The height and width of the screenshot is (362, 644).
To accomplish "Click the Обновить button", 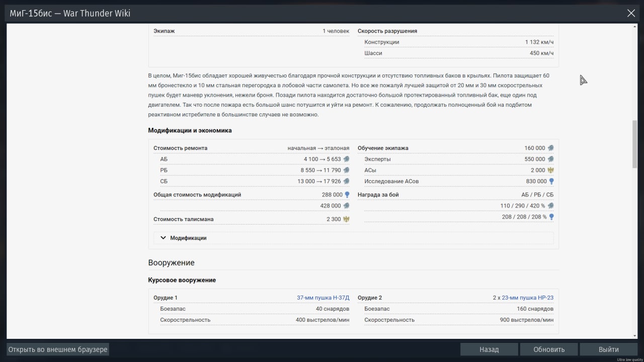I will [549, 349].
